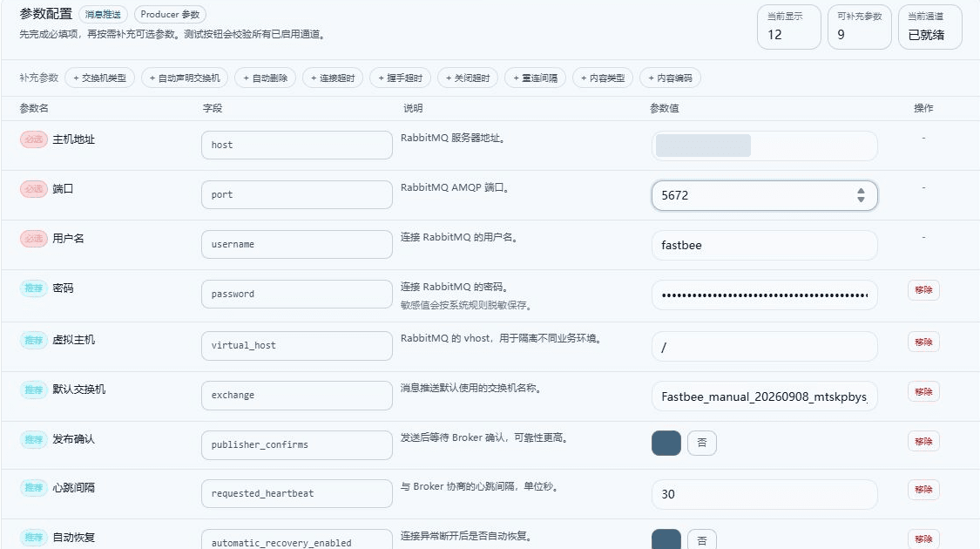Edit the virtual host value slash
This screenshot has width=980, height=549.
(764, 347)
